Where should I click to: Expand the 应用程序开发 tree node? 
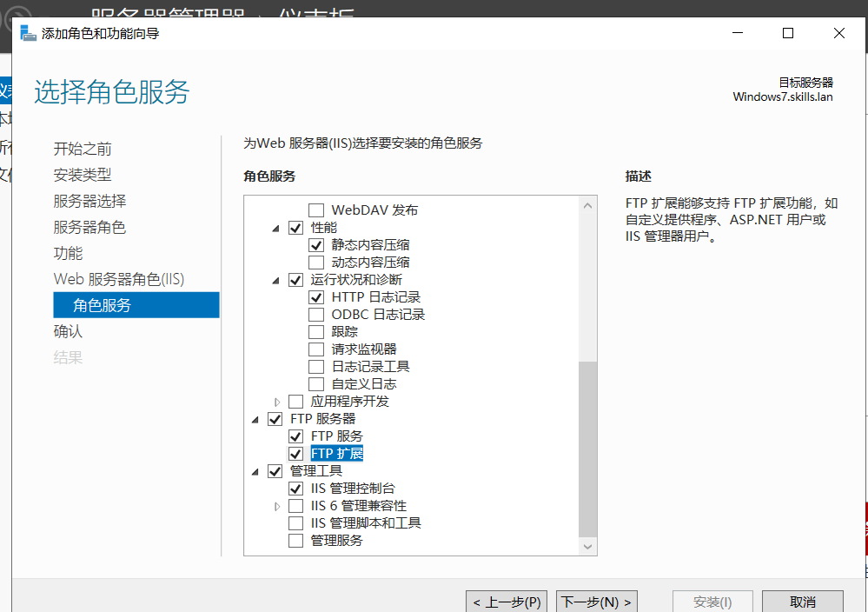pos(278,402)
